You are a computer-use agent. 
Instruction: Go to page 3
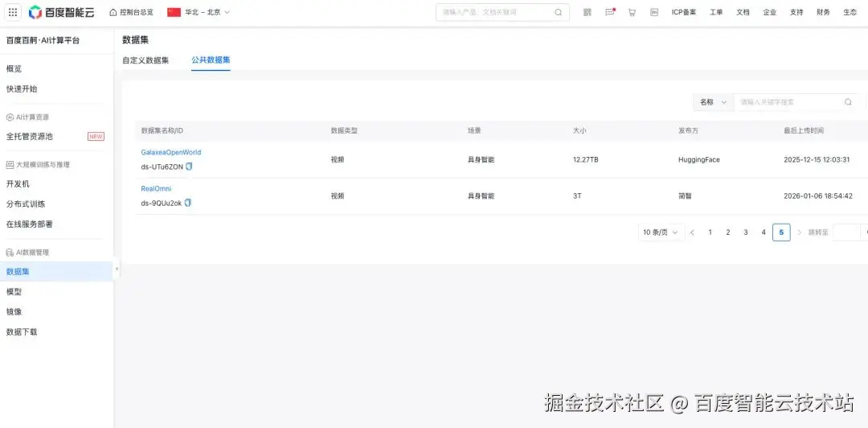pyautogui.click(x=746, y=233)
